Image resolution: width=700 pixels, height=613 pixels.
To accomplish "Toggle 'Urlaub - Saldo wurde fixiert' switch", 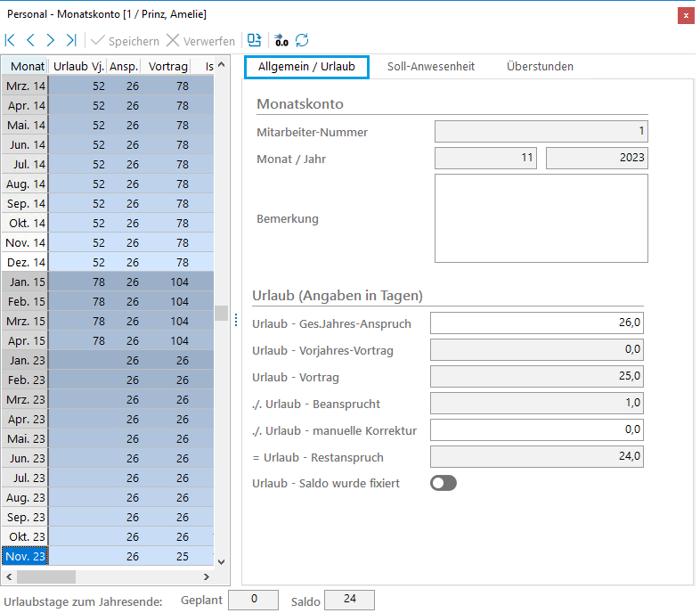I will click(443, 483).
